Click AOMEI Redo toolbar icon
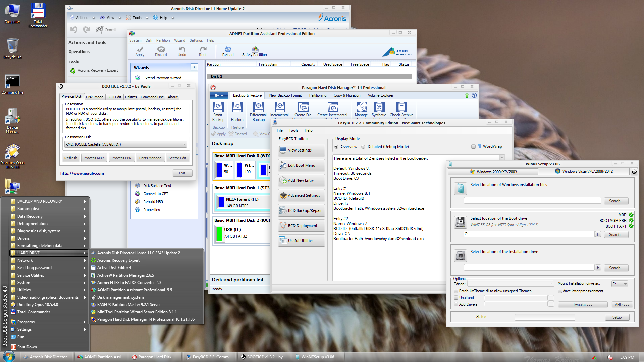This screenshot has width=644, height=362. (x=203, y=51)
